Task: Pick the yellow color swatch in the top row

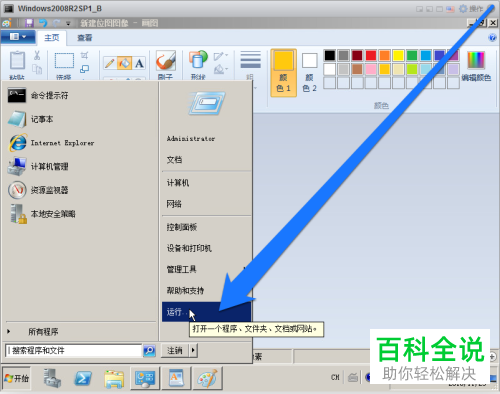Action: [x=398, y=55]
